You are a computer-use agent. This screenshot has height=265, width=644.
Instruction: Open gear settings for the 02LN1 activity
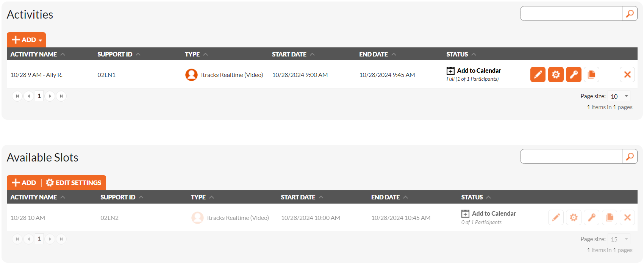pos(556,74)
